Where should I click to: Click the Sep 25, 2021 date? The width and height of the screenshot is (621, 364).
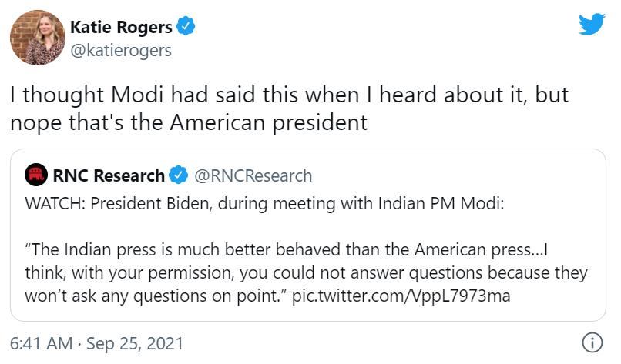coord(135,343)
